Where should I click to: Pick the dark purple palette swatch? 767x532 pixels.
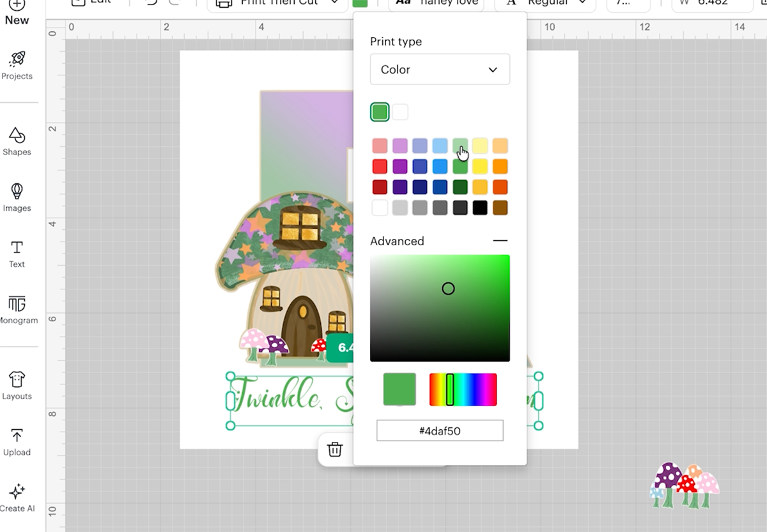point(400,187)
